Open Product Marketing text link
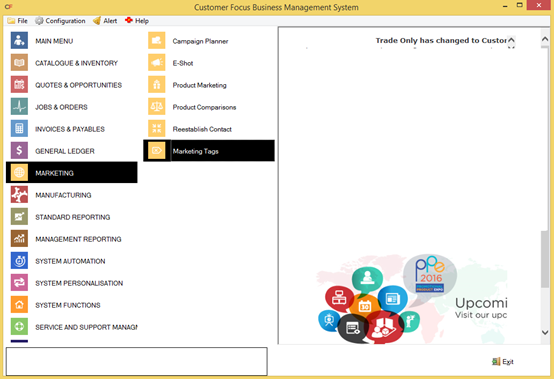Viewport: 554px width, 379px height. [x=199, y=85]
